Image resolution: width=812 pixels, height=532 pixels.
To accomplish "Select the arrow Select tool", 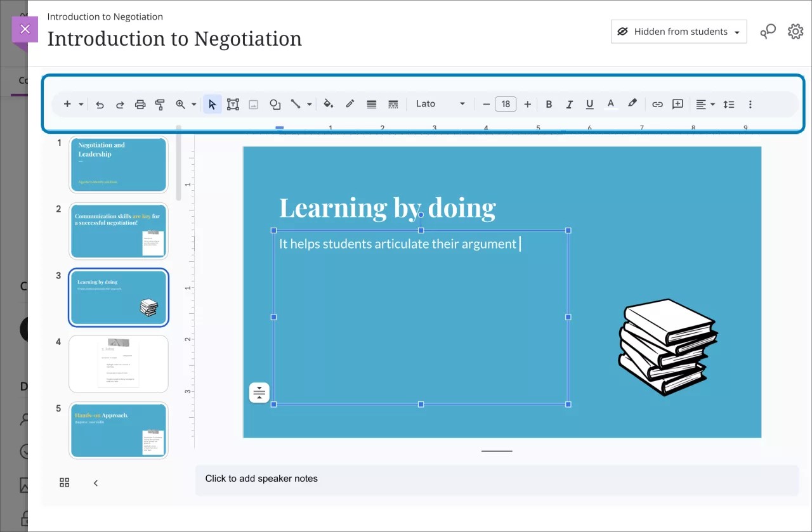I will [213, 104].
